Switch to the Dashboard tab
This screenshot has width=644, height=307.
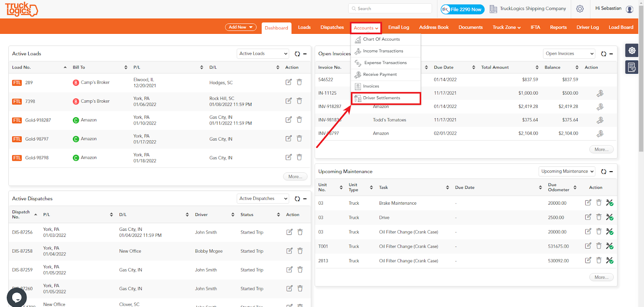(x=277, y=28)
